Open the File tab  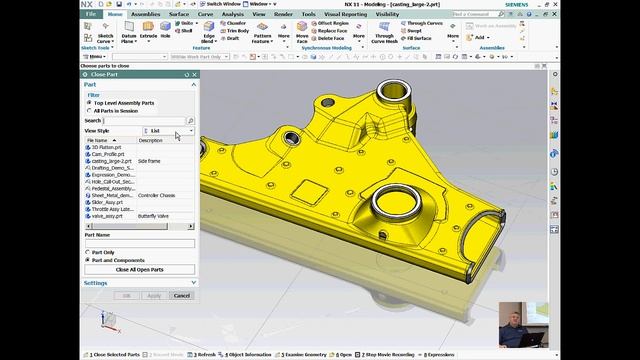91,14
